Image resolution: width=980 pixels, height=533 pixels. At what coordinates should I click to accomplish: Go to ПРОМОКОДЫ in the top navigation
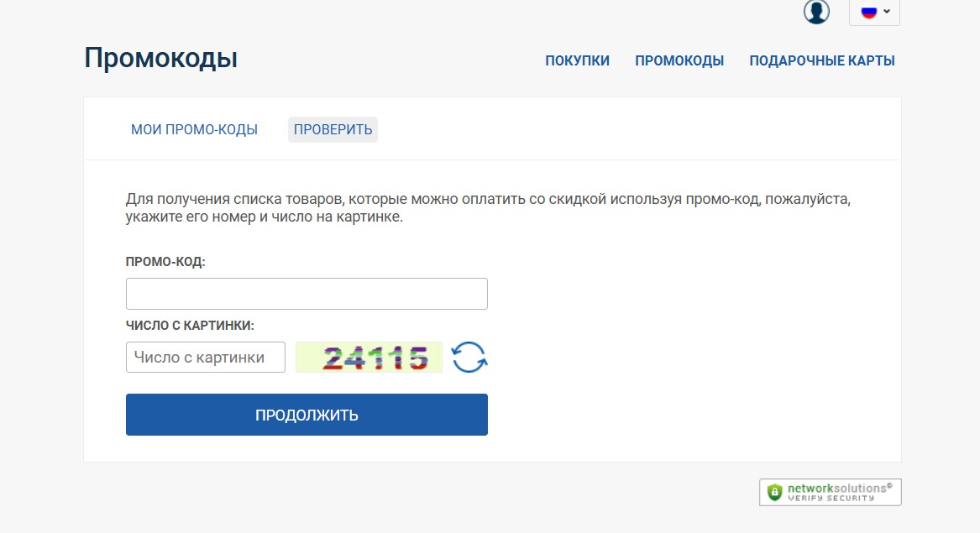tap(679, 60)
